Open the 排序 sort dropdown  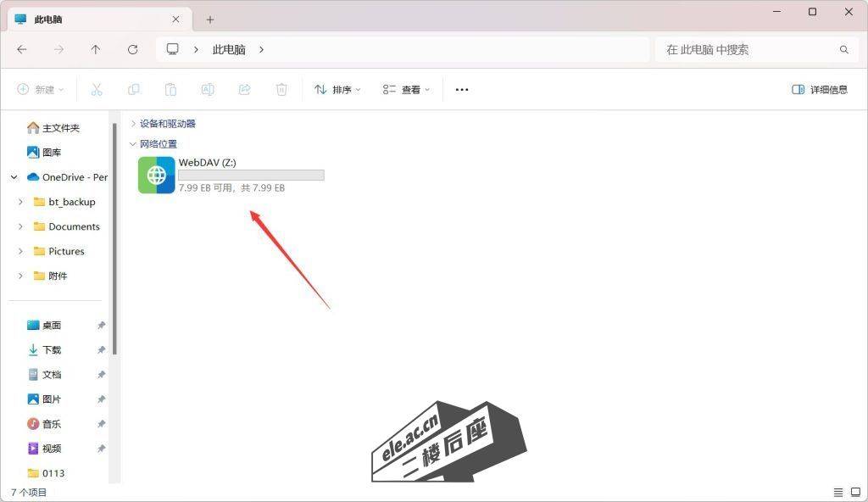tap(337, 89)
